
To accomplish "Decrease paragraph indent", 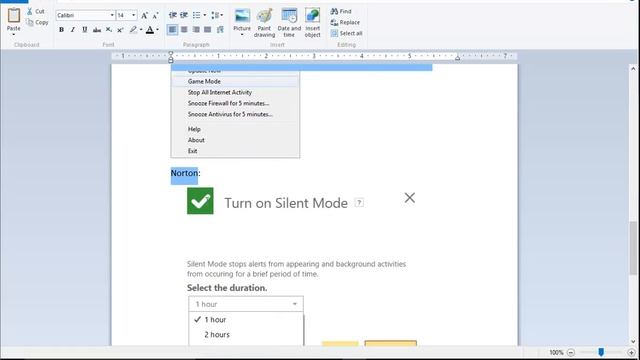I will click(x=173, y=15).
